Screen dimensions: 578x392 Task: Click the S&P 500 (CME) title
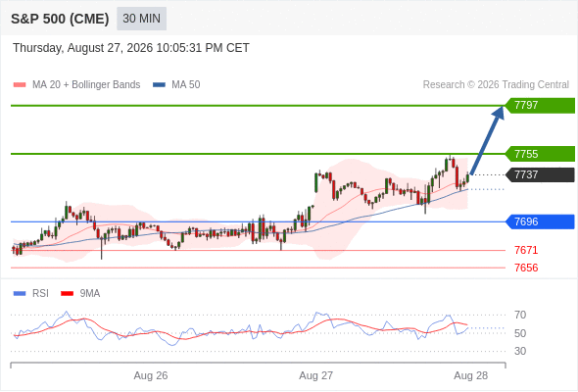click(60, 19)
